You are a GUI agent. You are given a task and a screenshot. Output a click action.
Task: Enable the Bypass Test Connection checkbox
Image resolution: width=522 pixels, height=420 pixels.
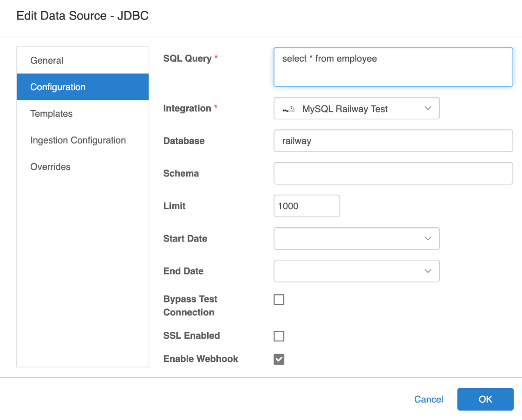pos(279,299)
